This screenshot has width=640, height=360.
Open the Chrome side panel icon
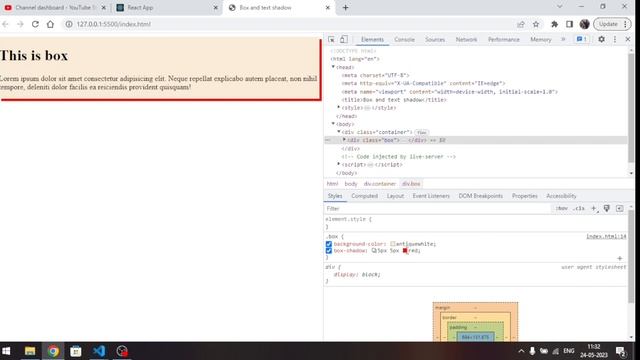[x=569, y=24]
